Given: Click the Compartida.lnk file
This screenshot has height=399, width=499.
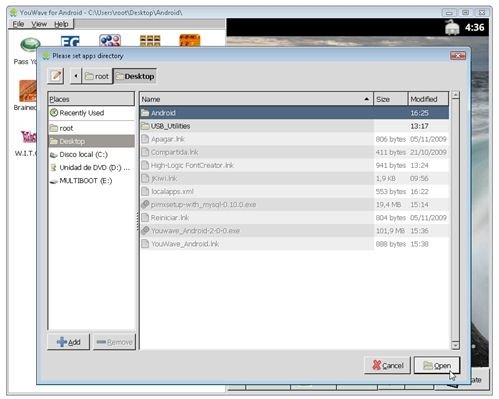Looking at the screenshot, I should pos(294,152).
